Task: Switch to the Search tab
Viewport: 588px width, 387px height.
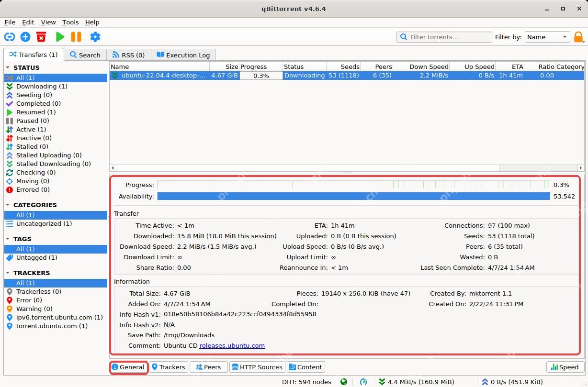Action: coord(85,55)
